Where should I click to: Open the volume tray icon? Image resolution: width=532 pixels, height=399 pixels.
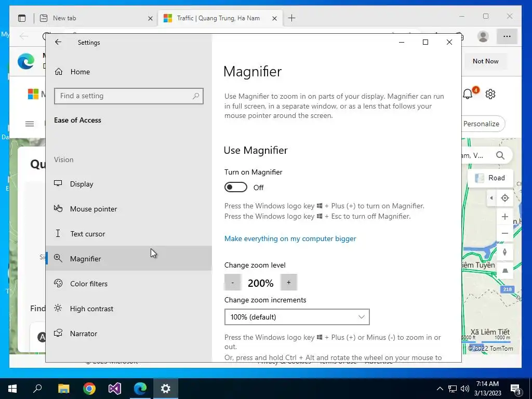pyautogui.click(x=465, y=389)
